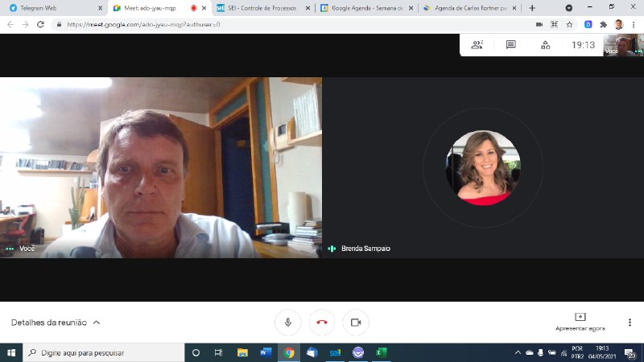
Task: Open Word from the taskbar
Action: (x=266, y=352)
